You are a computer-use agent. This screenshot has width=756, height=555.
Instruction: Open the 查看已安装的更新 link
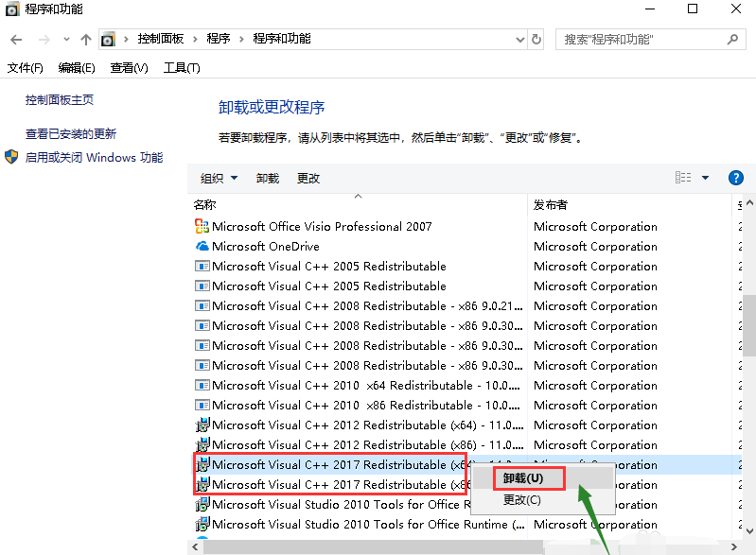[71, 134]
